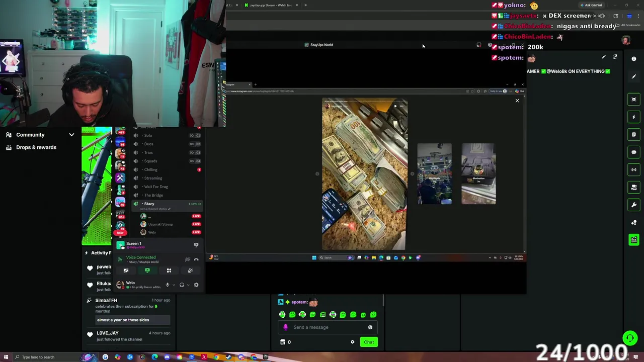Click Uzumaki Stayup in voice channel
The height and width of the screenshot is (362, 644).
pos(160,224)
